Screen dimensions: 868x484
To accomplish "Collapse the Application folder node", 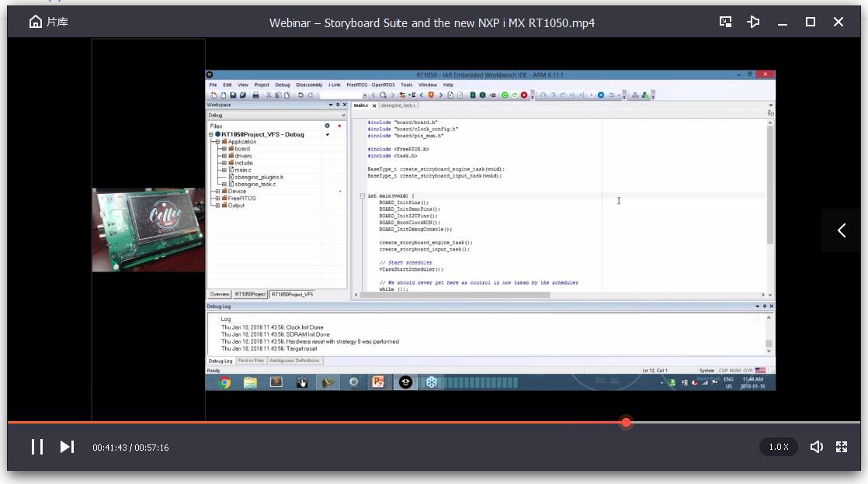I will 217,142.
